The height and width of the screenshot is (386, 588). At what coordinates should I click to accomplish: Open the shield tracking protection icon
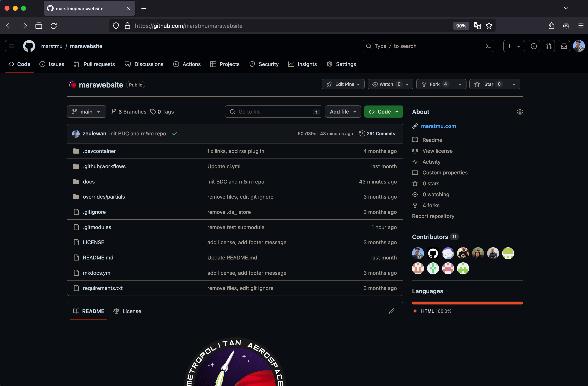[x=116, y=26]
